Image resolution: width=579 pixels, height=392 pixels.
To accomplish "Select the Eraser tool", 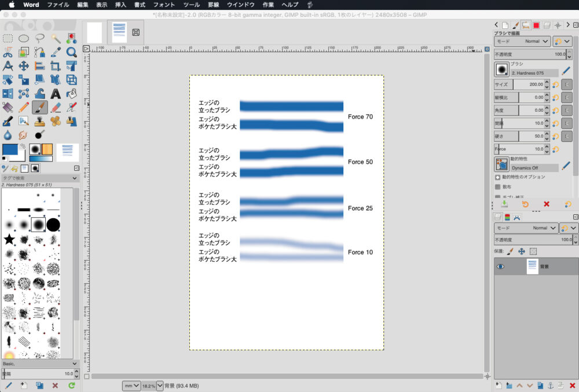I will pos(56,107).
